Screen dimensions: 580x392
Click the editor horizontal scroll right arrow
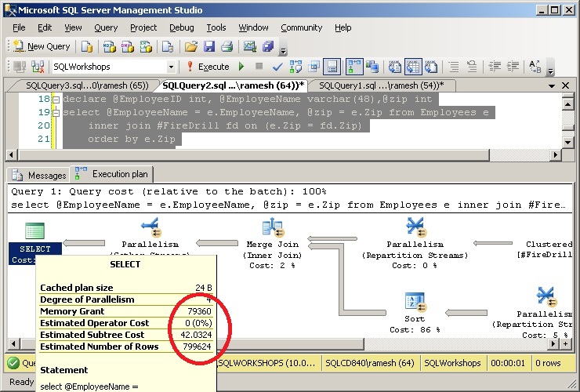click(x=555, y=154)
